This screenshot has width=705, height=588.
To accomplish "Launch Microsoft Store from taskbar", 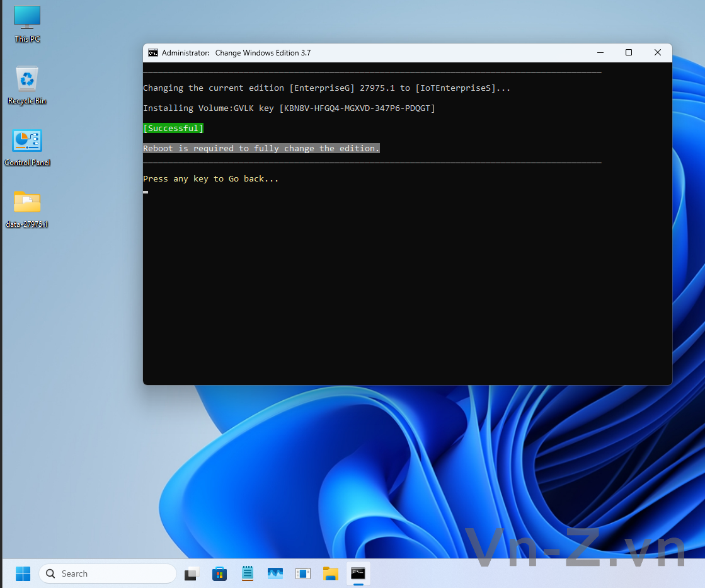I will (x=219, y=574).
